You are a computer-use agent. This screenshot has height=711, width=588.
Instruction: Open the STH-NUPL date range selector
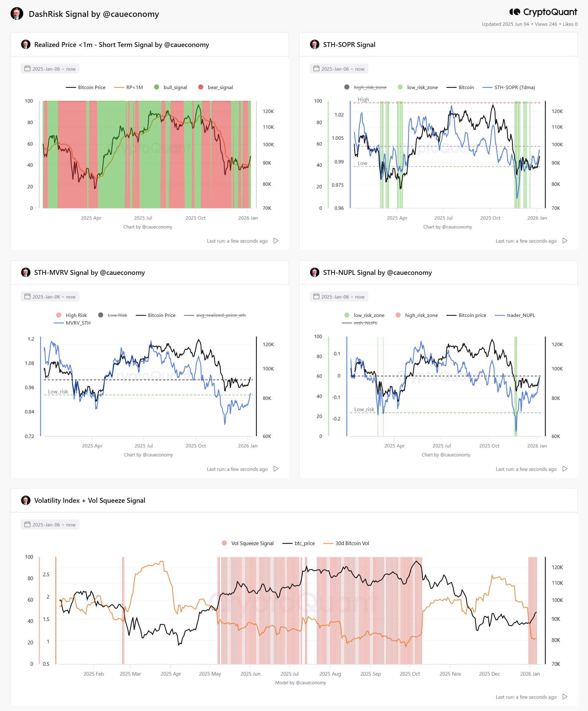tap(339, 297)
